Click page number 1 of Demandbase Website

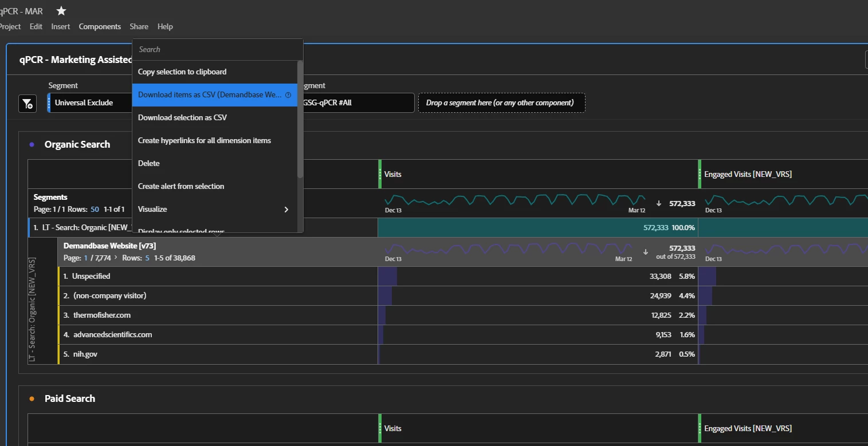(86, 258)
